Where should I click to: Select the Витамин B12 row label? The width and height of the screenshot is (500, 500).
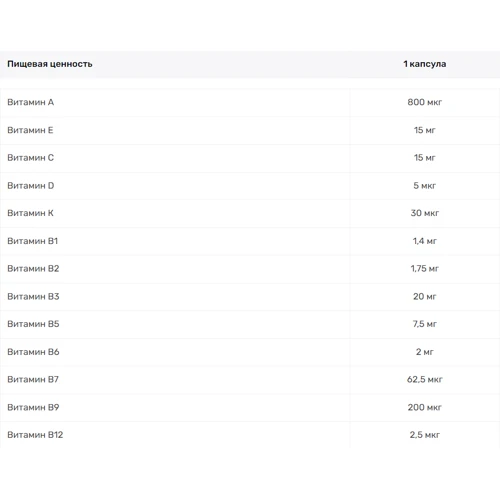[35, 435]
